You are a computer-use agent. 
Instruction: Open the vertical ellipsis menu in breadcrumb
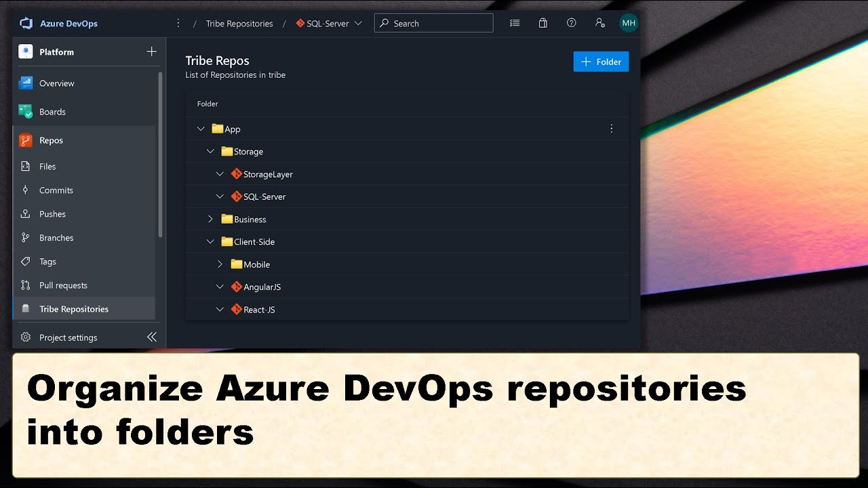tap(178, 23)
